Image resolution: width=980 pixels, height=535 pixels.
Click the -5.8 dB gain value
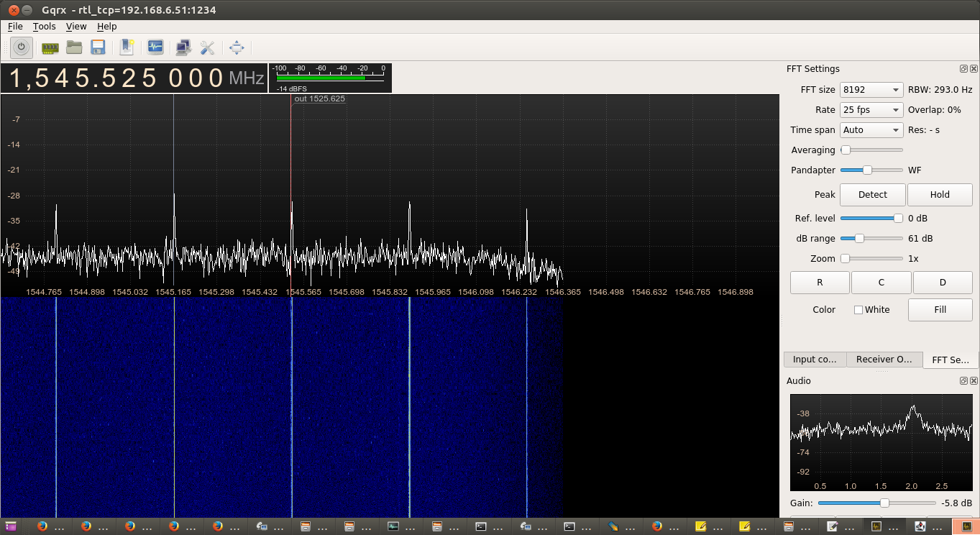coord(957,503)
